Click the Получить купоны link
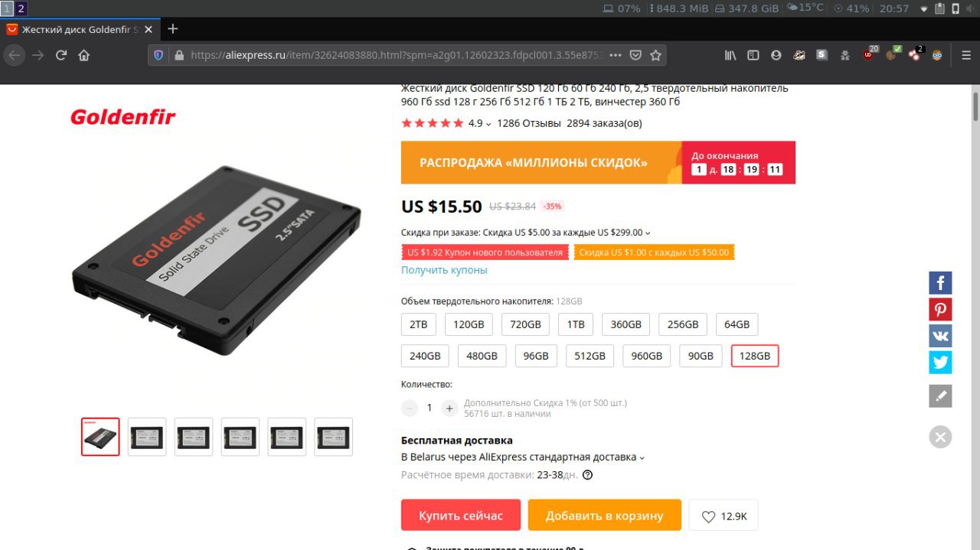Image resolution: width=980 pixels, height=550 pixels. click(x=444, y=270)
